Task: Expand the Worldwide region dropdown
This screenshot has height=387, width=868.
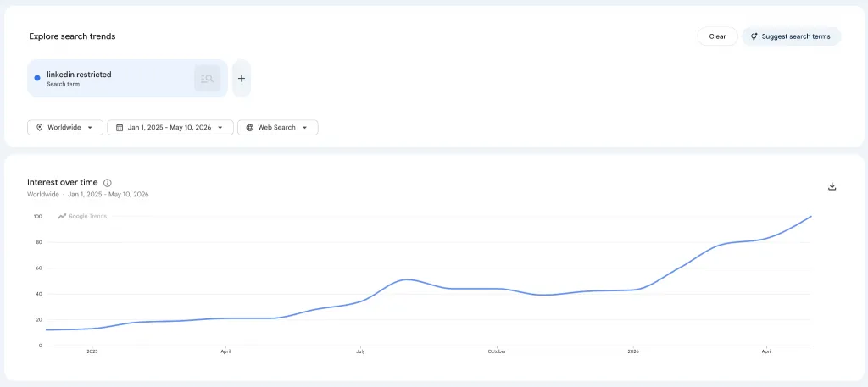Action: click(64, 128)
